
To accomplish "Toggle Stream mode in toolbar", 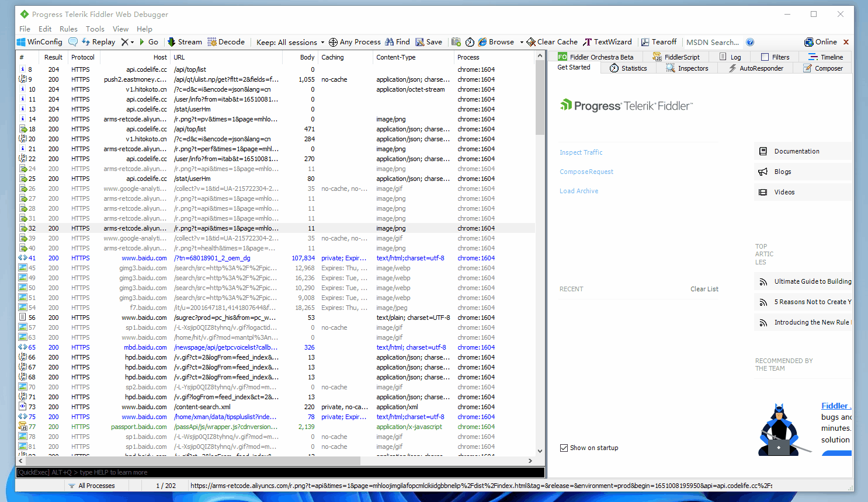I will pyautogui.click(x=185, y=42).
